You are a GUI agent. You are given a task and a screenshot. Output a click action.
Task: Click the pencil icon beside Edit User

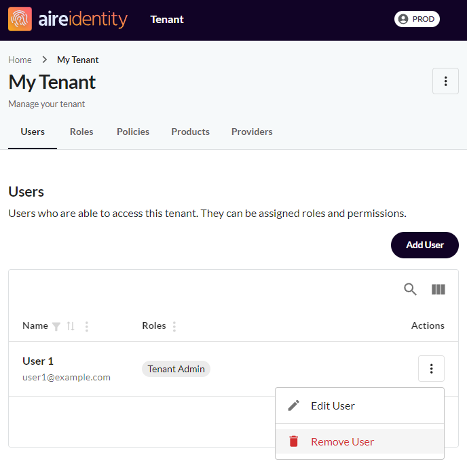[293, 405]
